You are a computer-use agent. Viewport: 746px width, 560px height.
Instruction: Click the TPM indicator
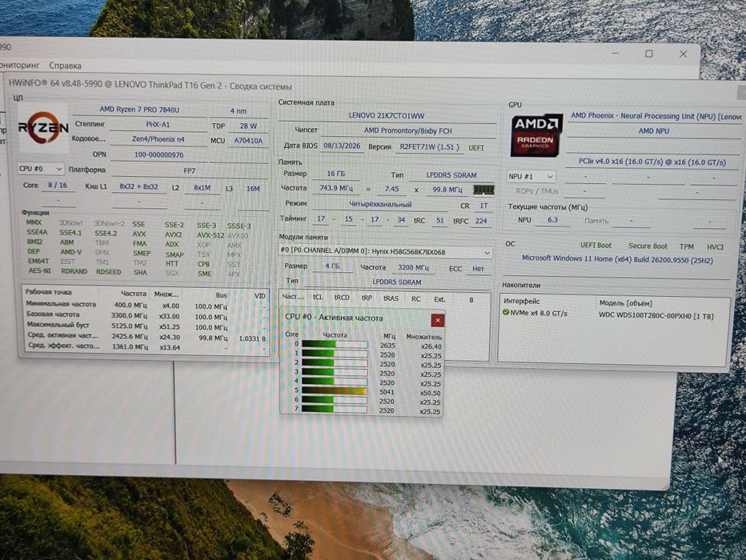pos(686,246)
